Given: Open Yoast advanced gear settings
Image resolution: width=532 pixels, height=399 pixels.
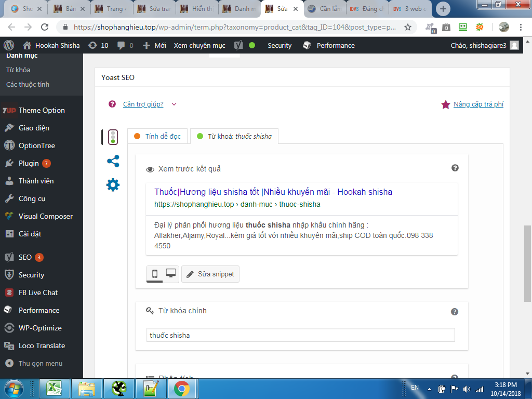Looking at the screenshot, I should 113,185.
